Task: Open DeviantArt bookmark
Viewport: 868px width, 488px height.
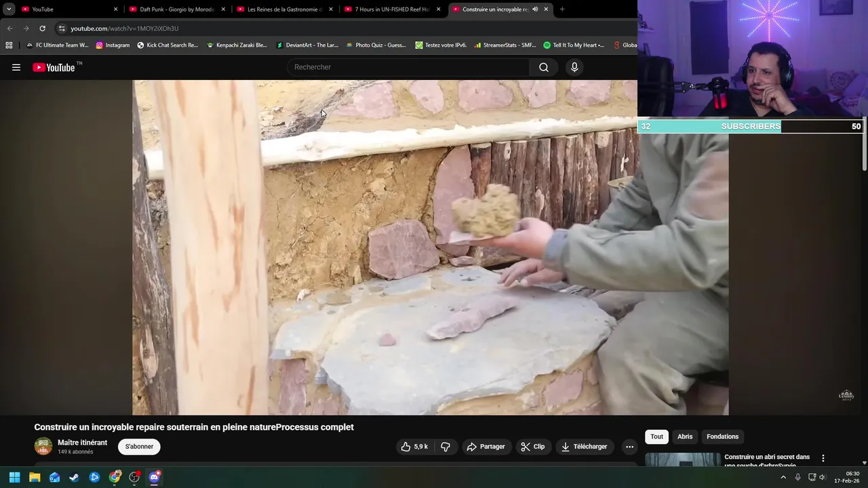Action: [x=307, y=45]
